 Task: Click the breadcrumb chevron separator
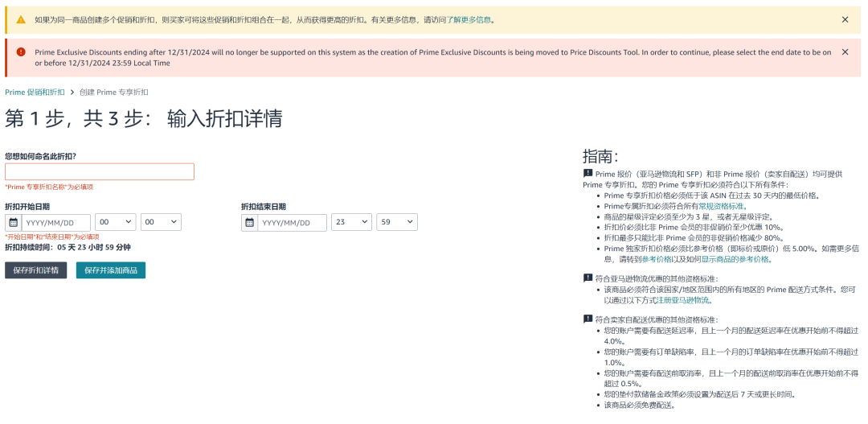72,92
